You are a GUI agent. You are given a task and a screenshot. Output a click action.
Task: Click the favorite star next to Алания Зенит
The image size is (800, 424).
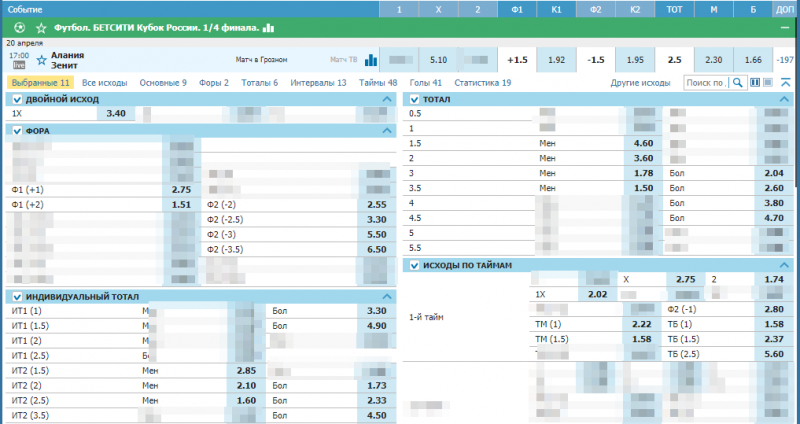point(41,60)
